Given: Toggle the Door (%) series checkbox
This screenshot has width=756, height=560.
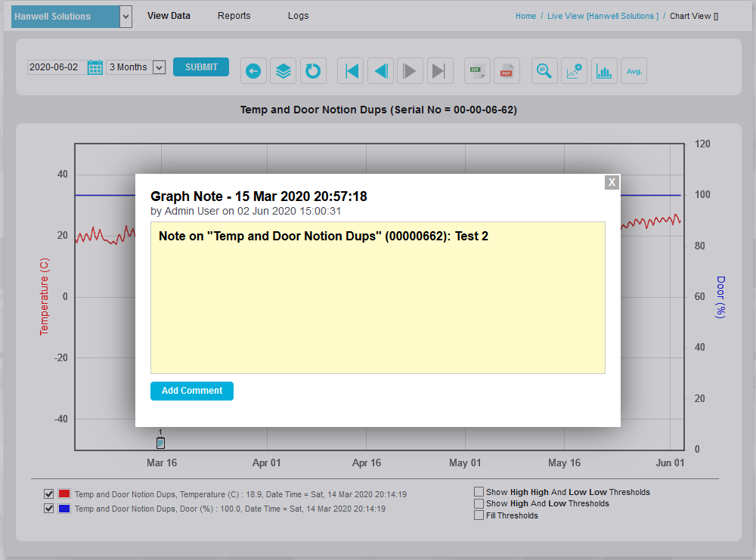Looking at the screenshot, I should [49, 509].
